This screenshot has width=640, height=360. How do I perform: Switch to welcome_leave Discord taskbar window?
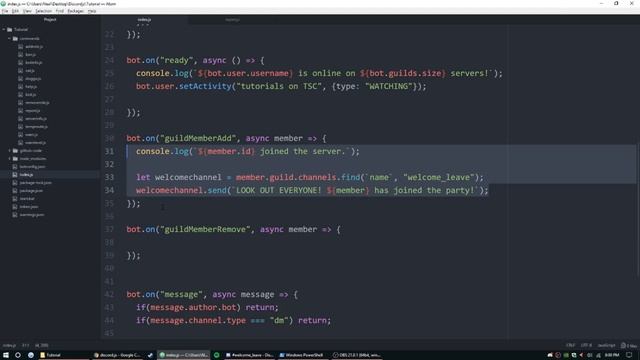click(x=249, y=355)
